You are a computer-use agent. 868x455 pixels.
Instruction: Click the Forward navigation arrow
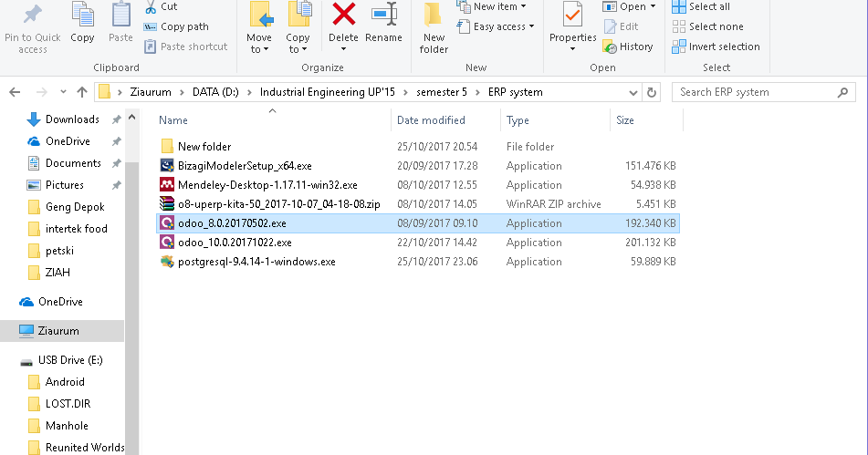tap(41, 92)
